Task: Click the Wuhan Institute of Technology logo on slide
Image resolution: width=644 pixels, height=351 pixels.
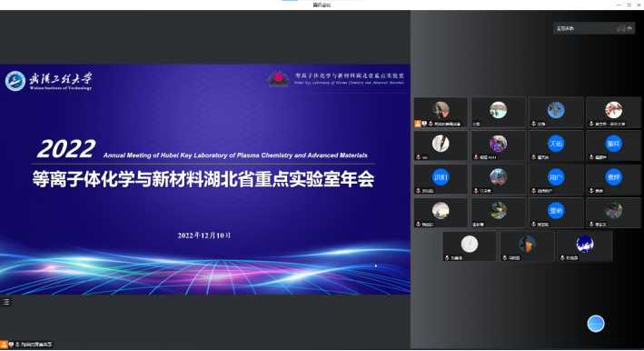Action: click(x=48, y=81)
